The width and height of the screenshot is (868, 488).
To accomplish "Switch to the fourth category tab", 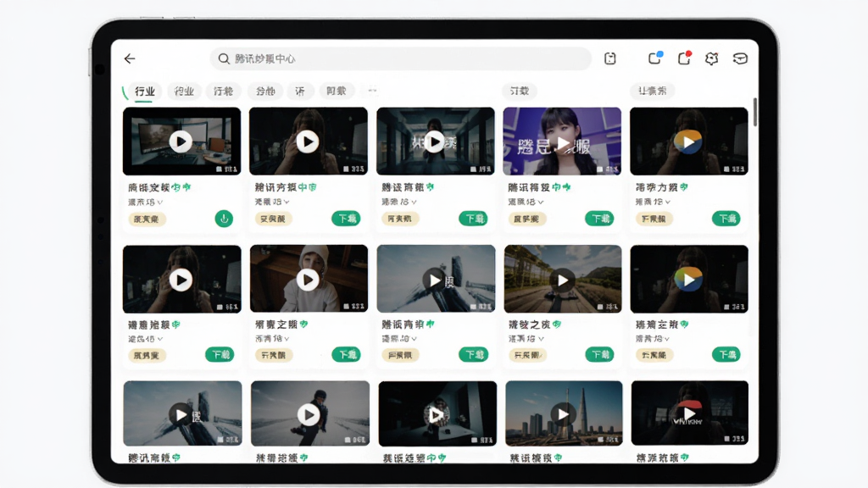I will point(265,91).
